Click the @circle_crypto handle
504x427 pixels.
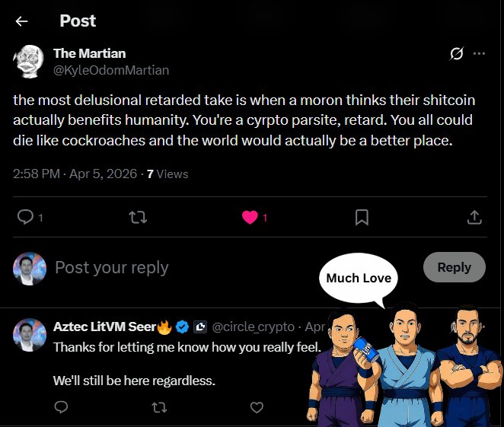[253, 327]
